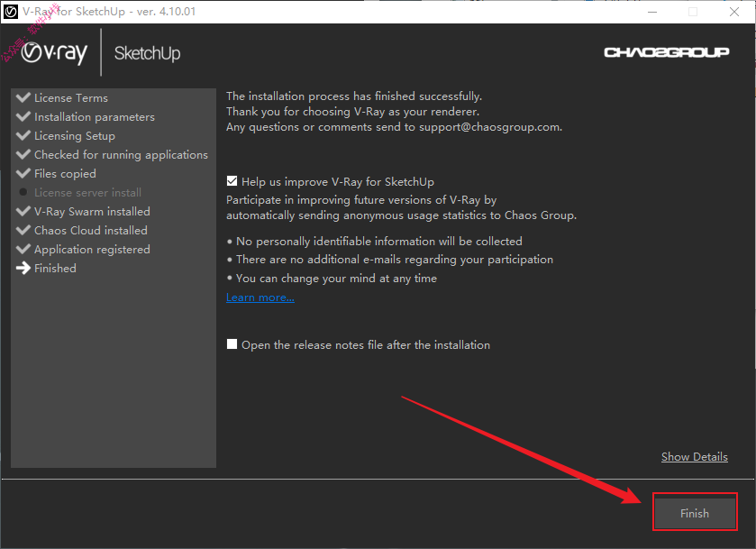Click the checkmark icon beside Files copied
Viewport: 756px width, 549px height.
[x=23, y=173]
